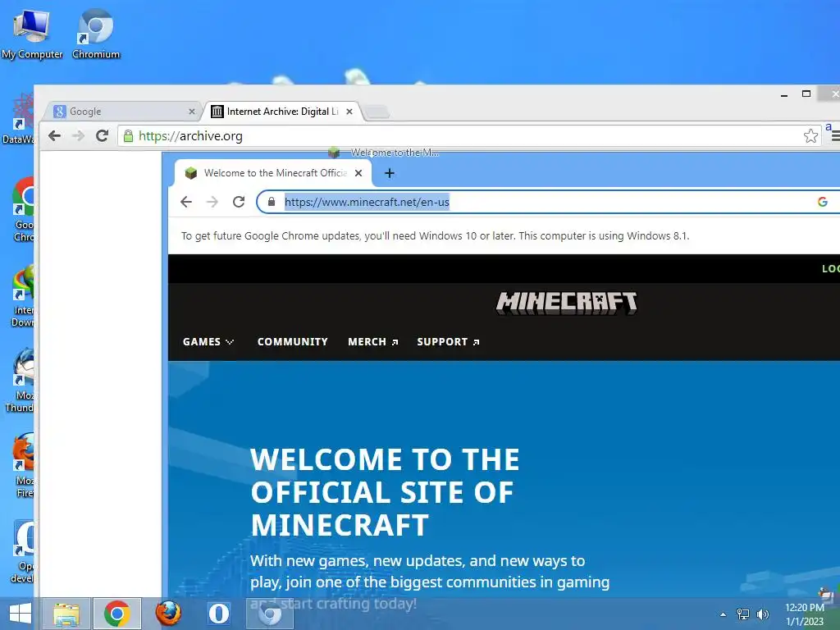The width and height of the screenshot is (840, 630).
Task: Open the MERCH external link
Action: point(373,342)
